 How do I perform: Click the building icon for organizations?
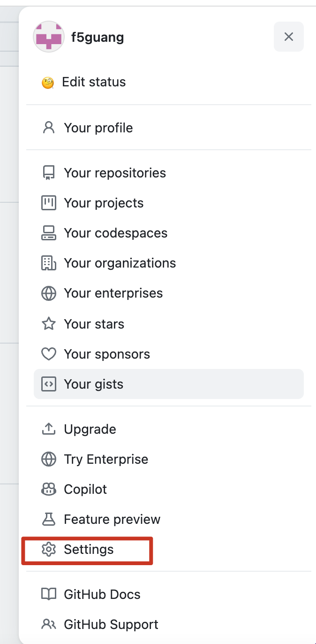tap(49, 263)
